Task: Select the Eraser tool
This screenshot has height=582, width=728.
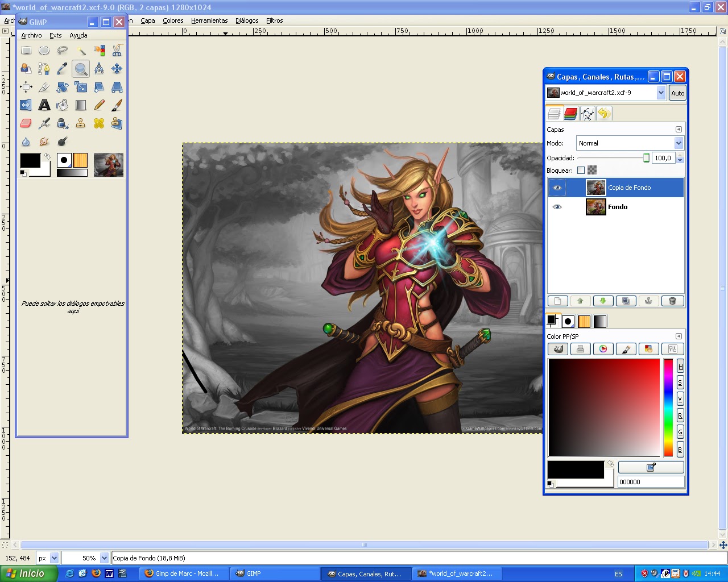Action: pos(26,123)
